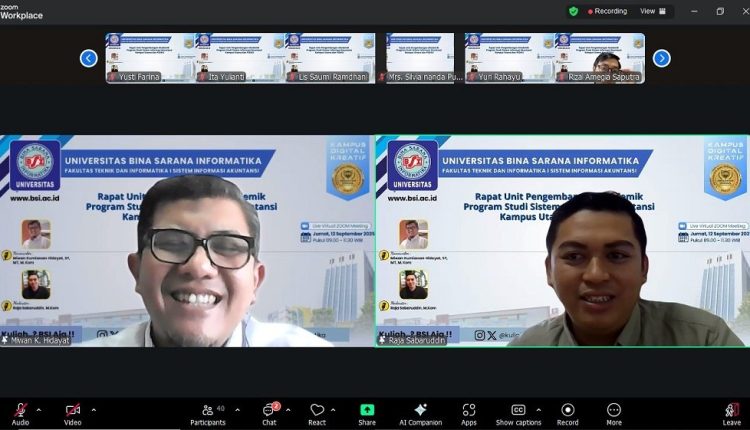Expand the React options arrow
This screenshot has height=430, width=750.
tap(333, 410)
